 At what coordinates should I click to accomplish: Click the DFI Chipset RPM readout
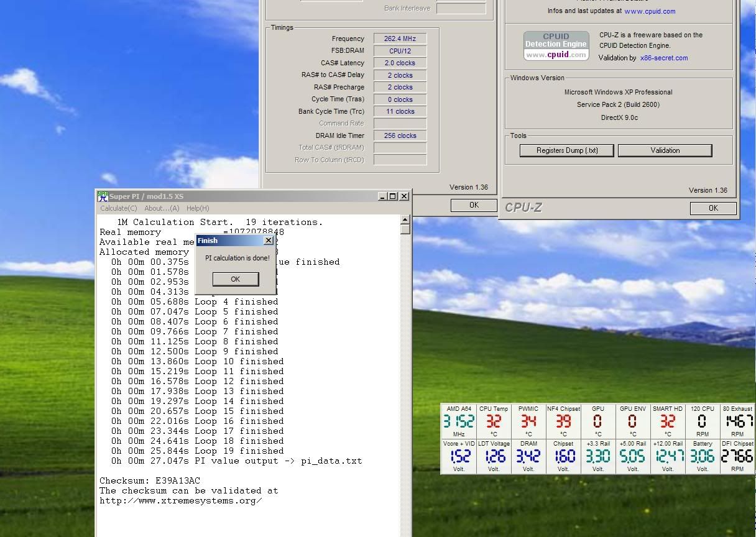click(x=737, y=456)
